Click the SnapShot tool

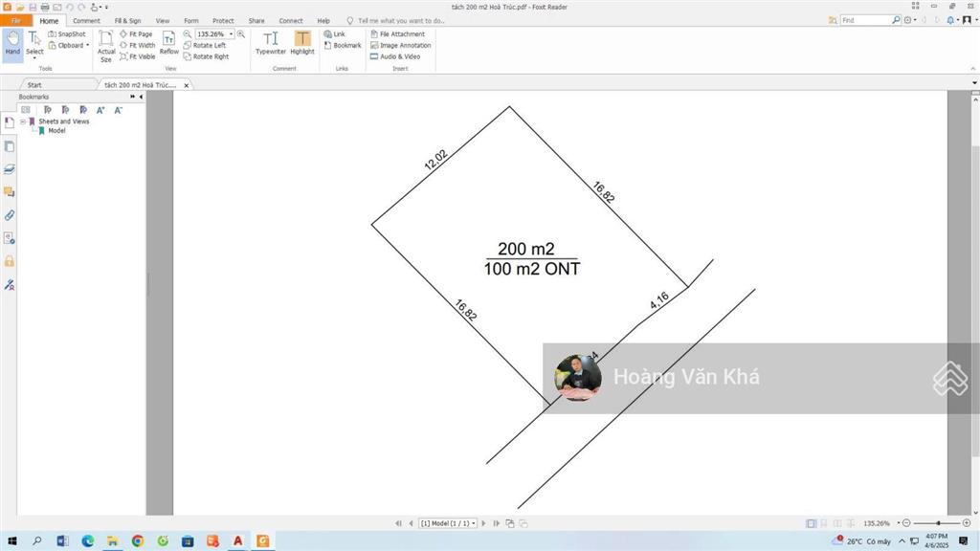66,33
